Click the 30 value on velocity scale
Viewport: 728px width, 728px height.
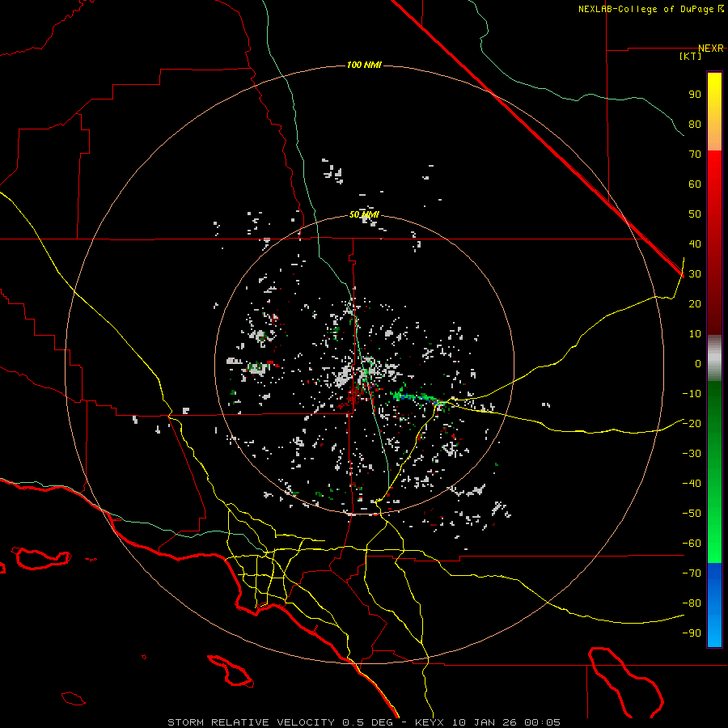point(695,274)
